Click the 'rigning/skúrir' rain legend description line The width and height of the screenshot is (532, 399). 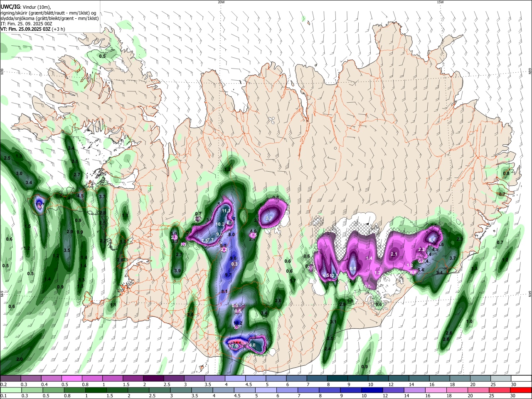[x=48, y=12]
